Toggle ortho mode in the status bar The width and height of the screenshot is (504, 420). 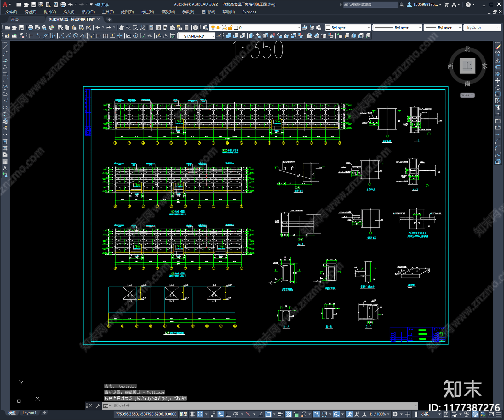pos(228,414)
